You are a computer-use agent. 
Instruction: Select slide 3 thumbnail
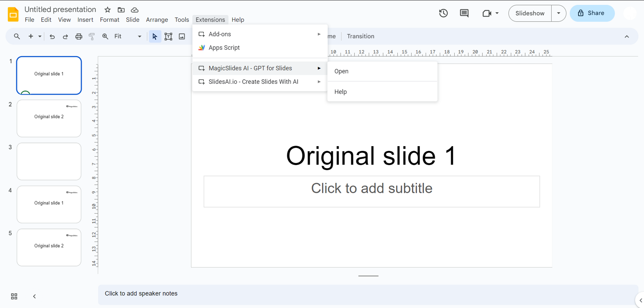click(x=49, y=161)
